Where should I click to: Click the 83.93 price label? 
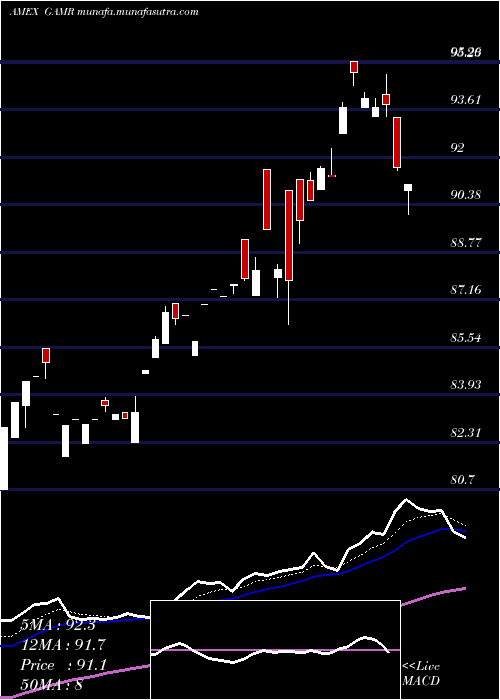click(x=466, y=384)
